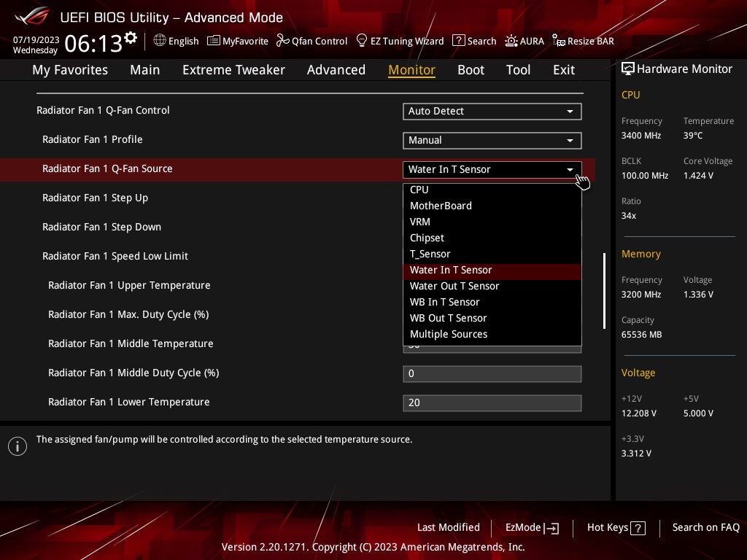Switch to Main tab
This screenshot has height=560, width=747.
tap(145, 70)
